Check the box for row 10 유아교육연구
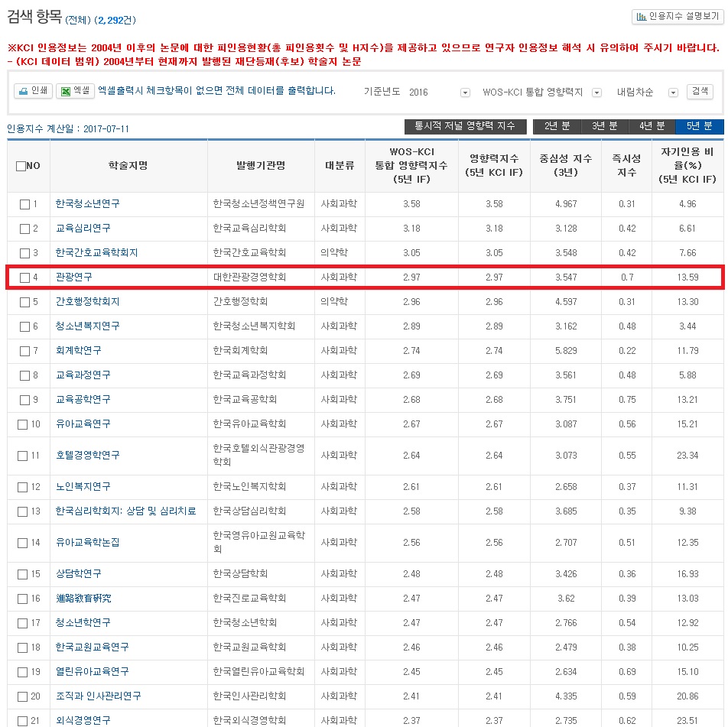Viewport: 728px width, 727px height. point(22,424)
